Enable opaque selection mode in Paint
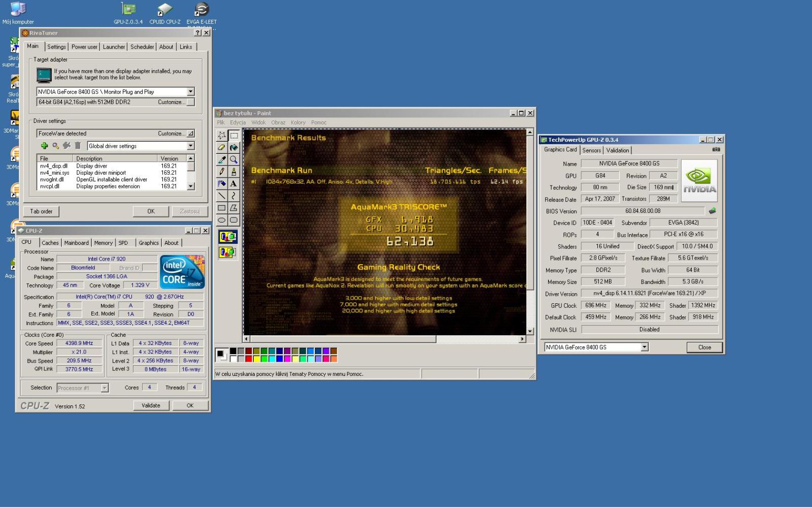The image size is (812, 508). coord(228,237)
